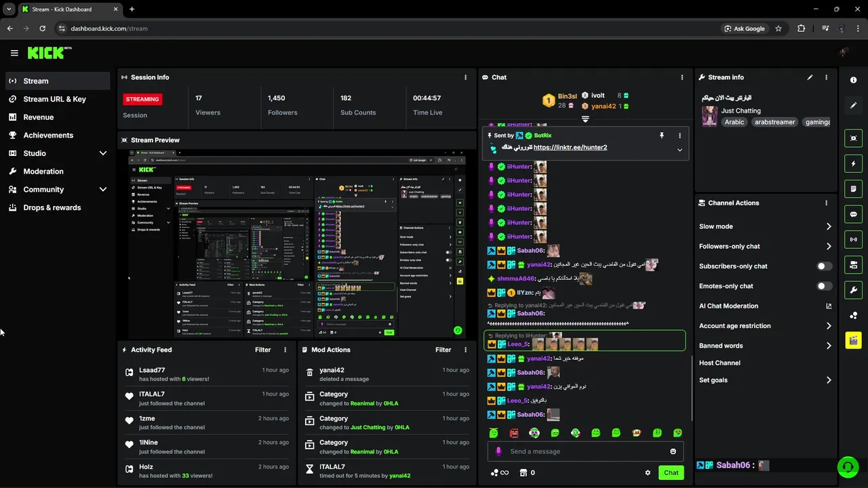The height and width of the screenshot is (488, 868).
Task: Open Stream info panel kebab menu
Action: (x=826, y=77)
